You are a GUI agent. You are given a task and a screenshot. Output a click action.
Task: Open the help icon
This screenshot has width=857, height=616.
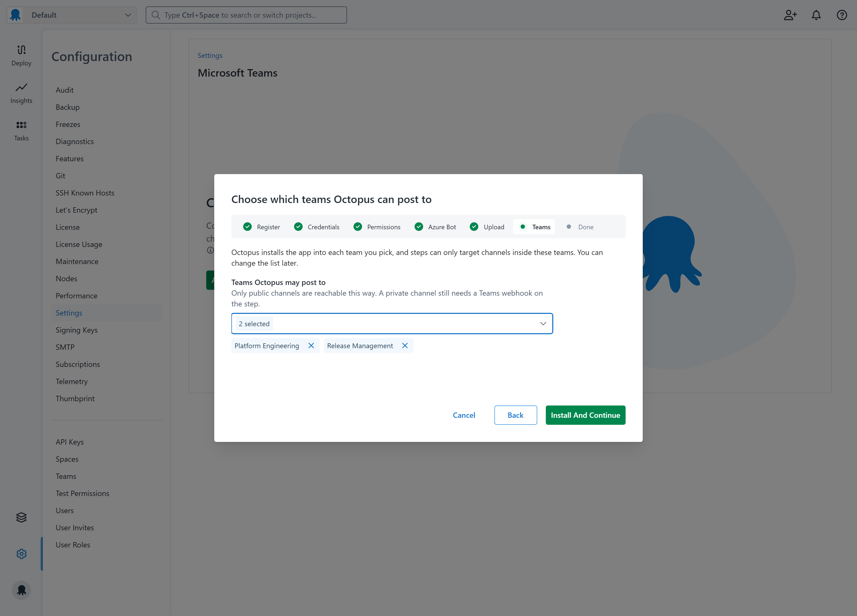pyautogui.click(x=842, y=15)
